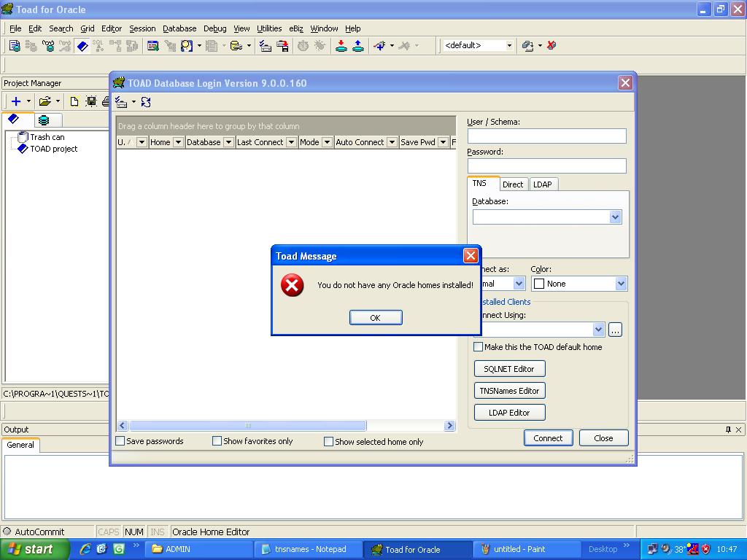Click the open folder icon in Project Manager

(44, 101)
